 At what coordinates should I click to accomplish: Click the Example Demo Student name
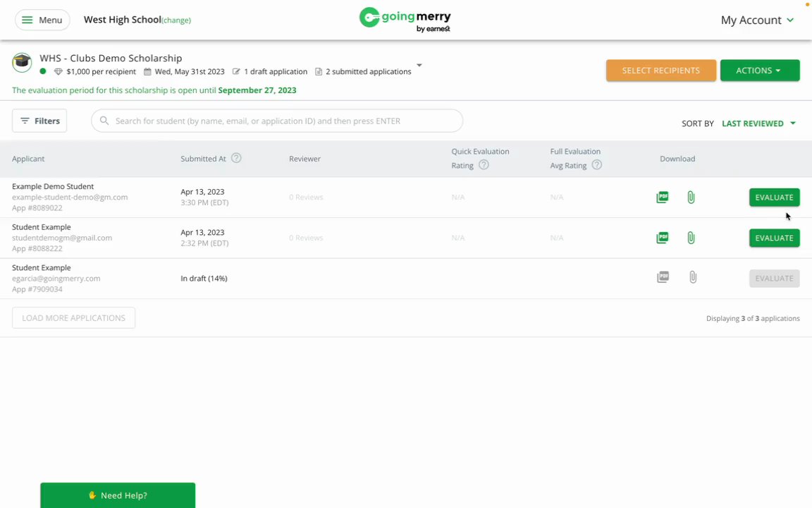click(53, 186)
